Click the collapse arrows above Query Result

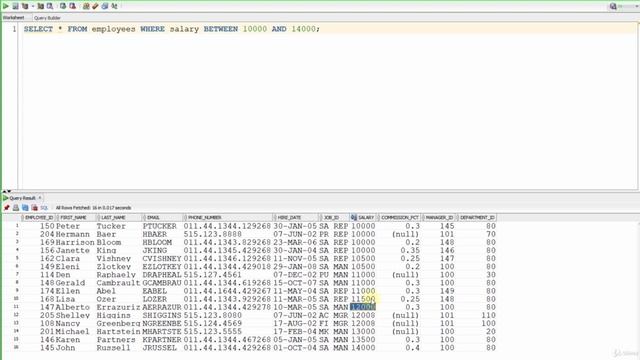pyautogui.click(x=7, y=191)
